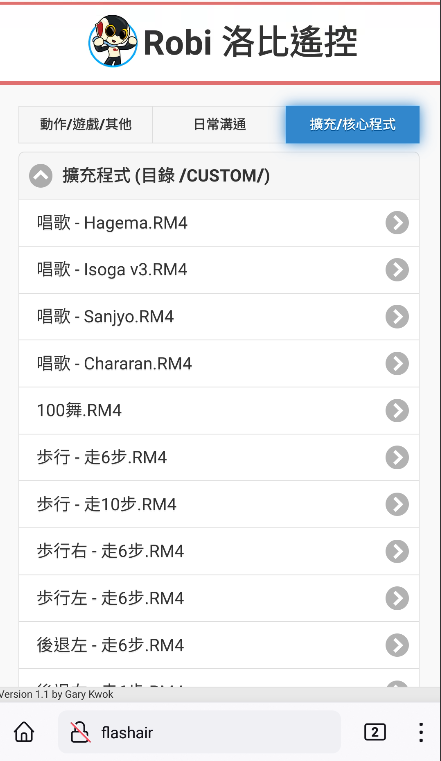Select the 擴充/核心程式 tab

(353, 125)
